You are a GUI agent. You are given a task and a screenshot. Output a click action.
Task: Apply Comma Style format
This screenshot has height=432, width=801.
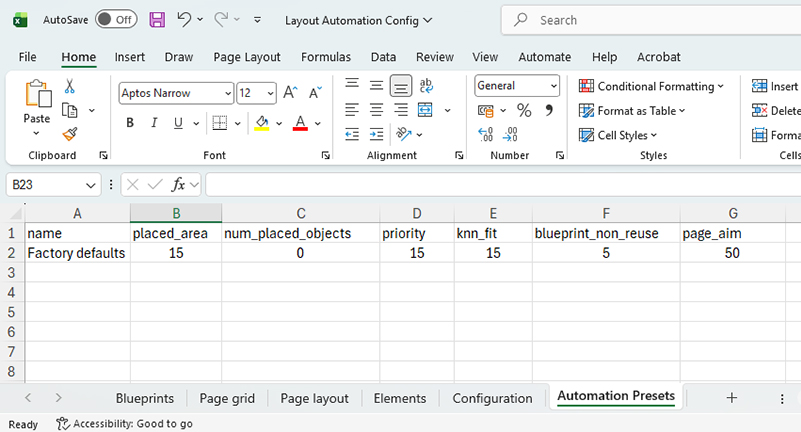click(549, 110)
